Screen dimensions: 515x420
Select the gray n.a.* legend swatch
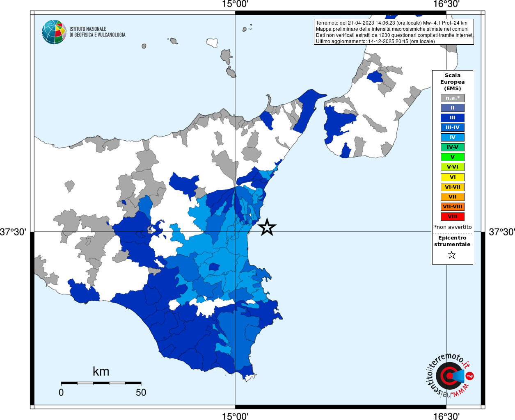pyautogui.click(x=453, y=98)
